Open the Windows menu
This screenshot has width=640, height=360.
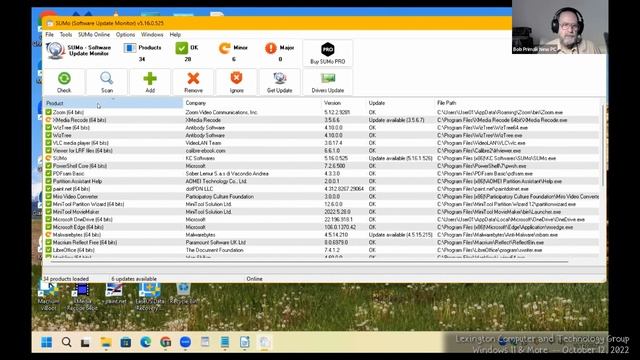pyautogui.click(x=152, y=35)
